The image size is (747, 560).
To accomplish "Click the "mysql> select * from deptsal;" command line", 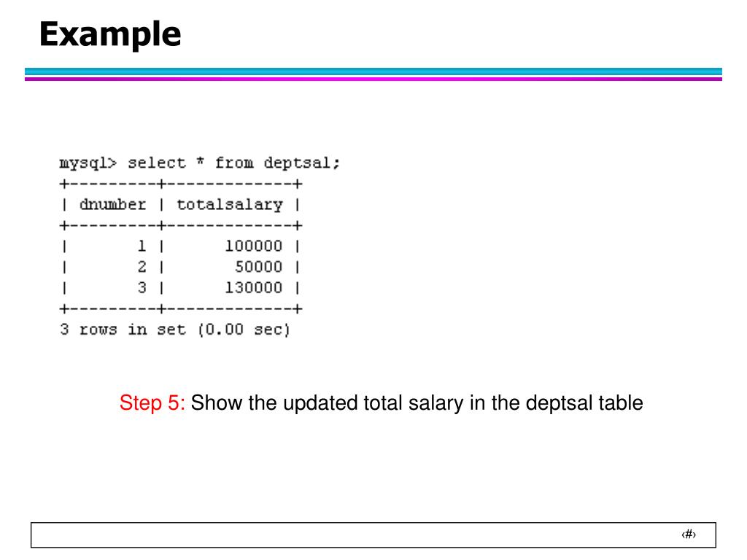I will coord(200,163).
